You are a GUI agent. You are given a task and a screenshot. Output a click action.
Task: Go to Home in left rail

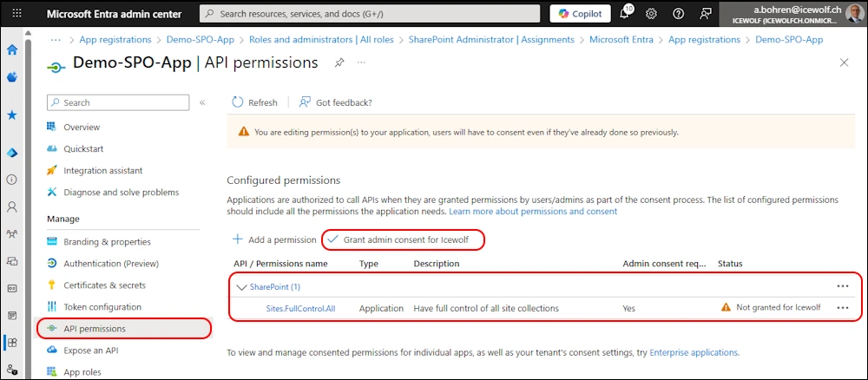pos(12,49)
